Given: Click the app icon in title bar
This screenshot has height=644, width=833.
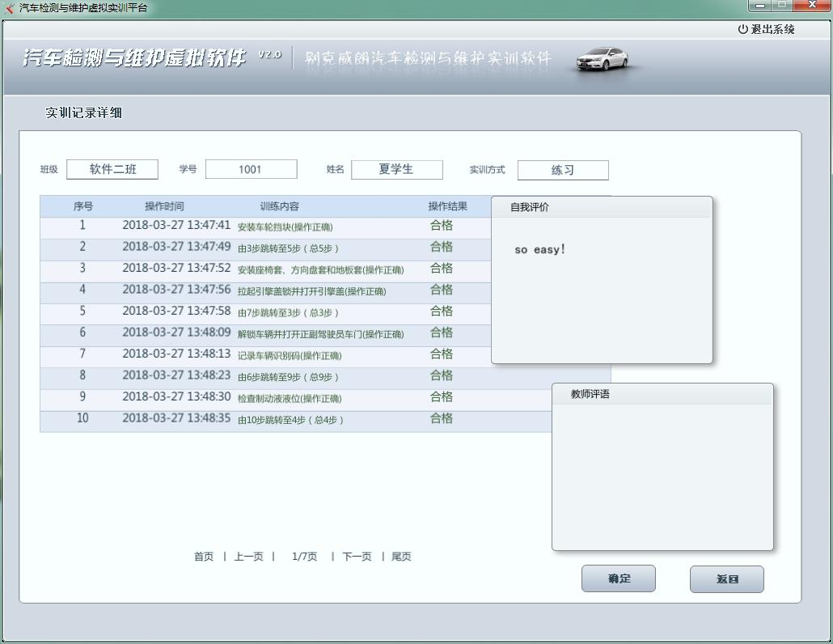Looking at the screenshot, I should point(9,8).
